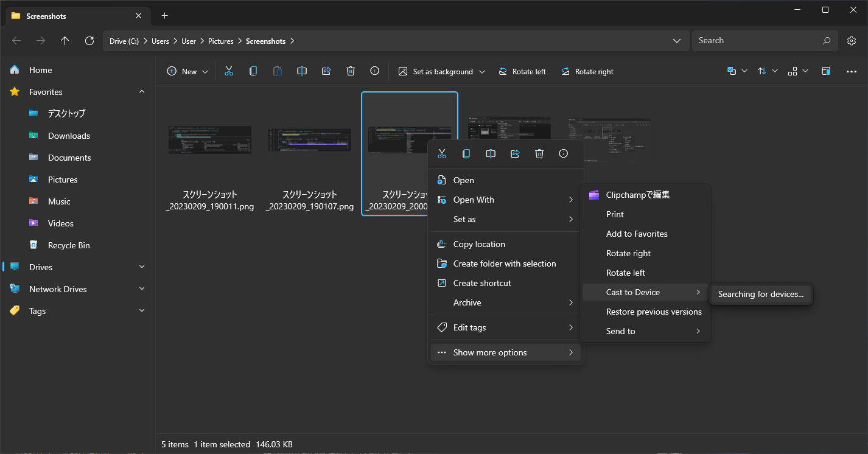Viewport: 868px width, 454px height.
Task: Open the Downloads folder in sidebar
Action: [68, 135]
